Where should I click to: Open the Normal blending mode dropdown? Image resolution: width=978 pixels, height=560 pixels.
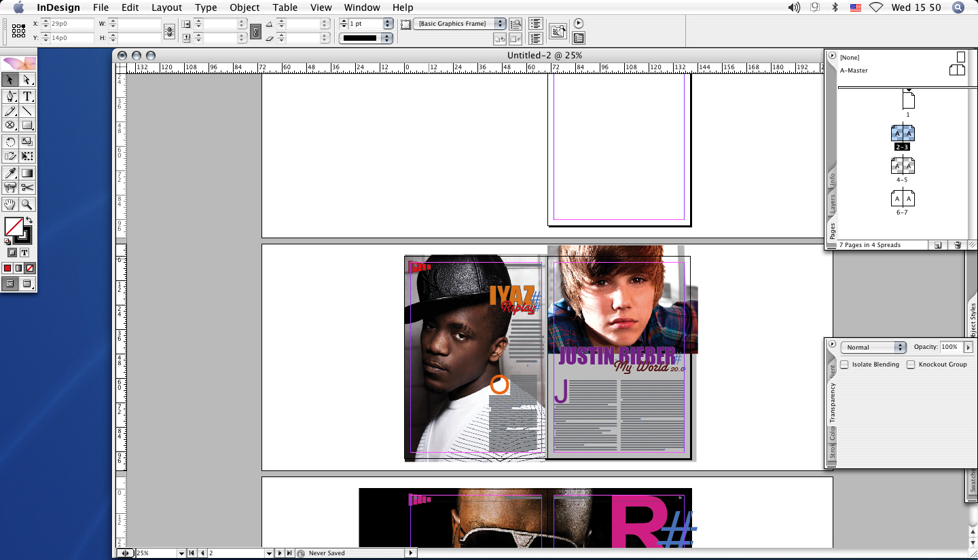873,347
